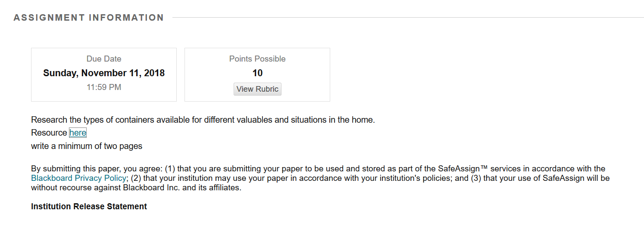Click the horizontal divider beside the section heading

[408, 18]
